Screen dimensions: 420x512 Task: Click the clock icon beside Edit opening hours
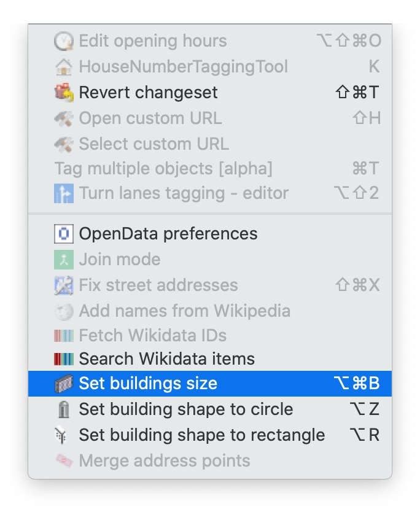64,41
